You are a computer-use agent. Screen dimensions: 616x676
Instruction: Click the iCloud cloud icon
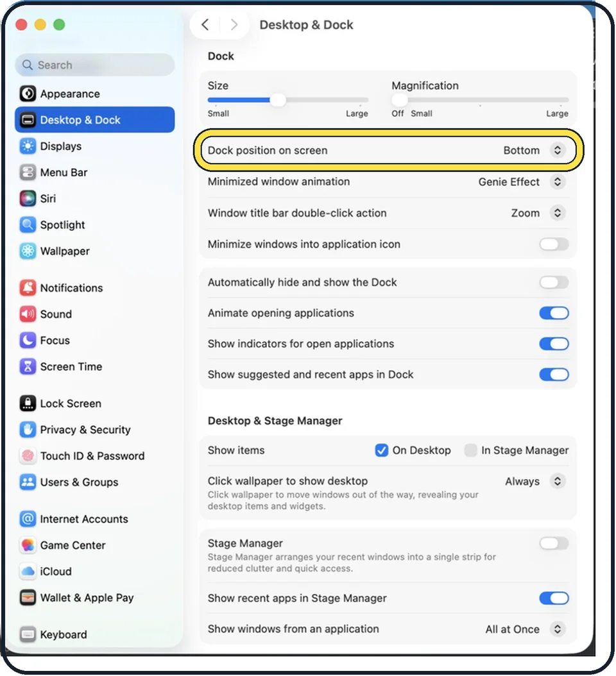pos(28,571)
